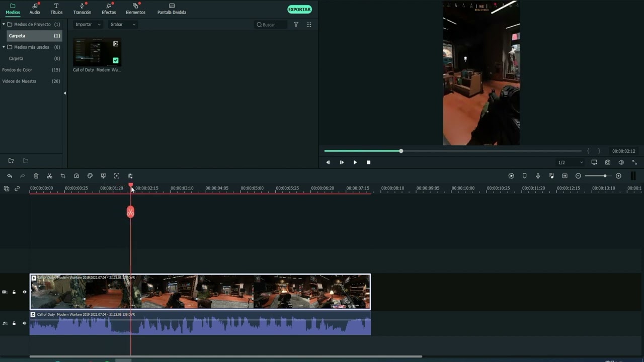The width and height of the screenshot is (644, 362).
Task: Switch to the Medios tab
Action: [x=13, y=9]
